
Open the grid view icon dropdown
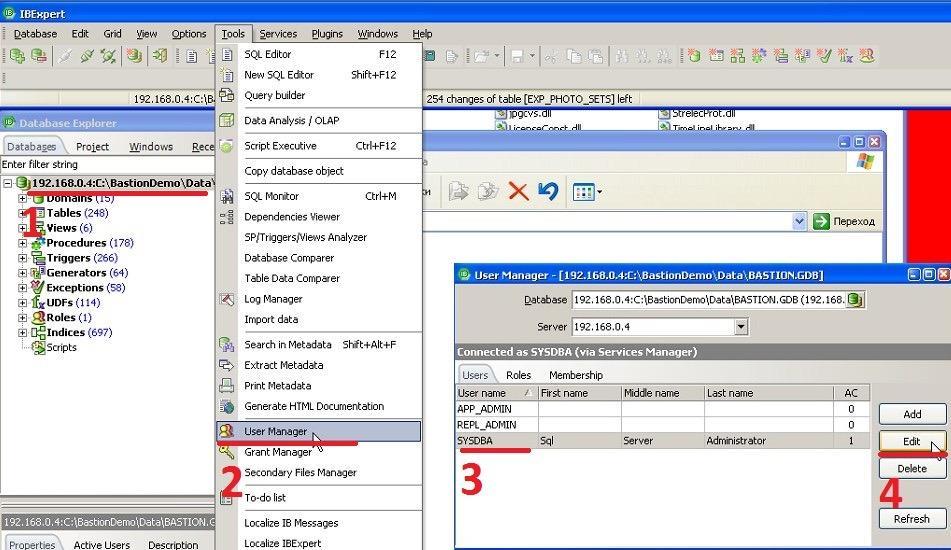click(599, 192)
